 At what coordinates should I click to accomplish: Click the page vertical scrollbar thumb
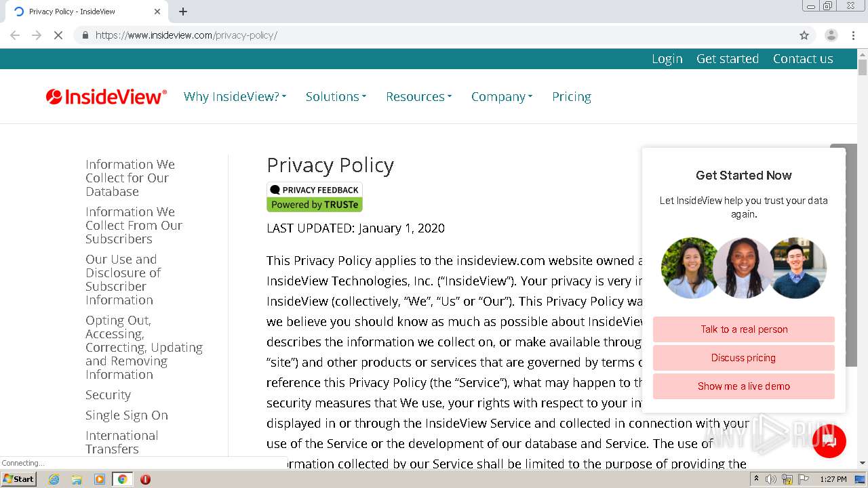click(863, 67)
